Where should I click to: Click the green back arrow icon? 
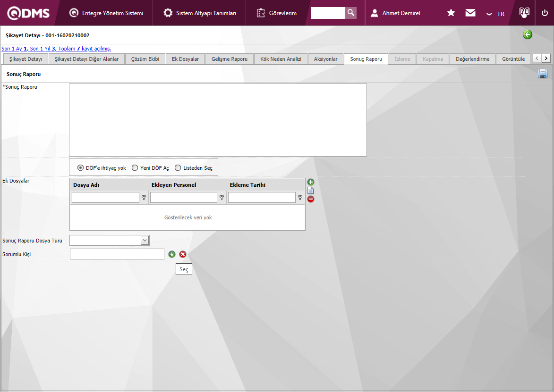pos(528,34)
